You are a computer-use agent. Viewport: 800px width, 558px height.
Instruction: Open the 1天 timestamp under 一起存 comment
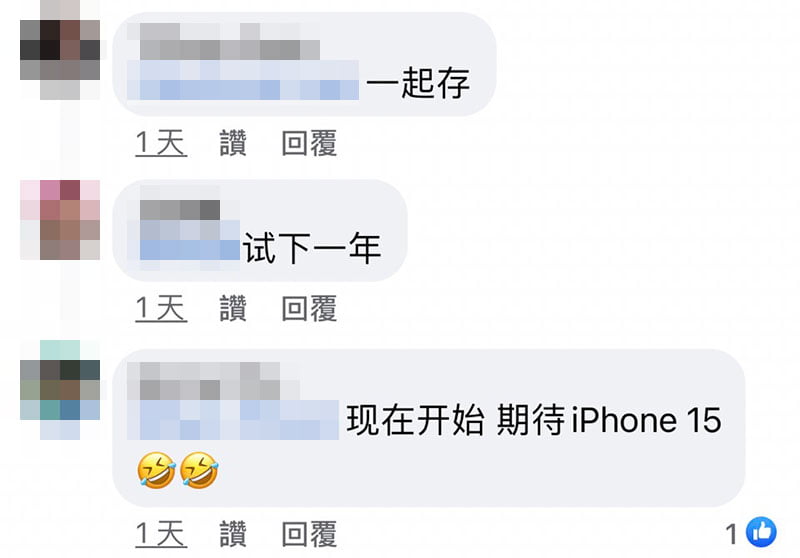pyautogui.click(x=161, y=143)
